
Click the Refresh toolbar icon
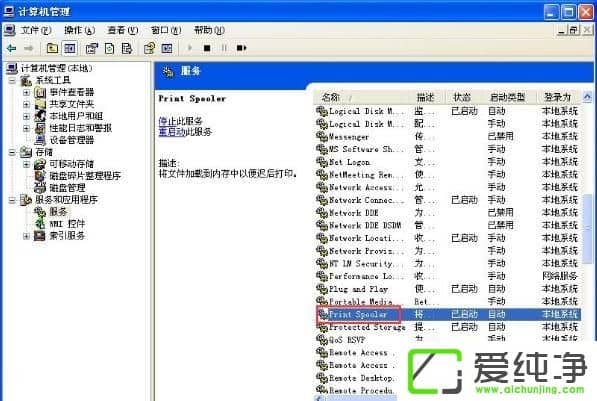coord(109,48)
